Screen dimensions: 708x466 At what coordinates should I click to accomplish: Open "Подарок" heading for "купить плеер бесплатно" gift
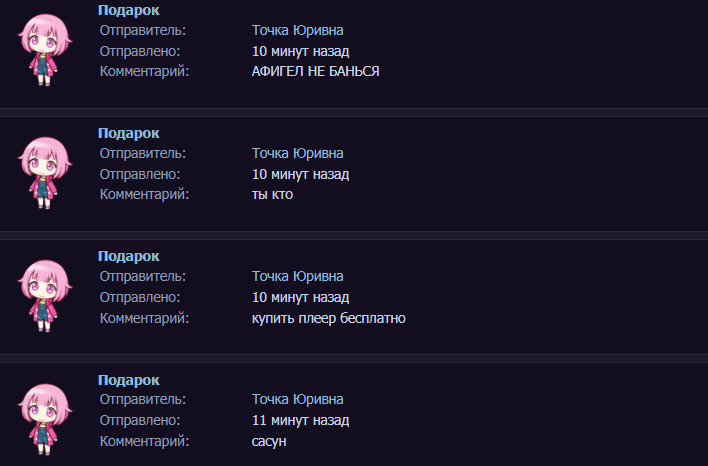pyautogui.click(x=129, y=256)
